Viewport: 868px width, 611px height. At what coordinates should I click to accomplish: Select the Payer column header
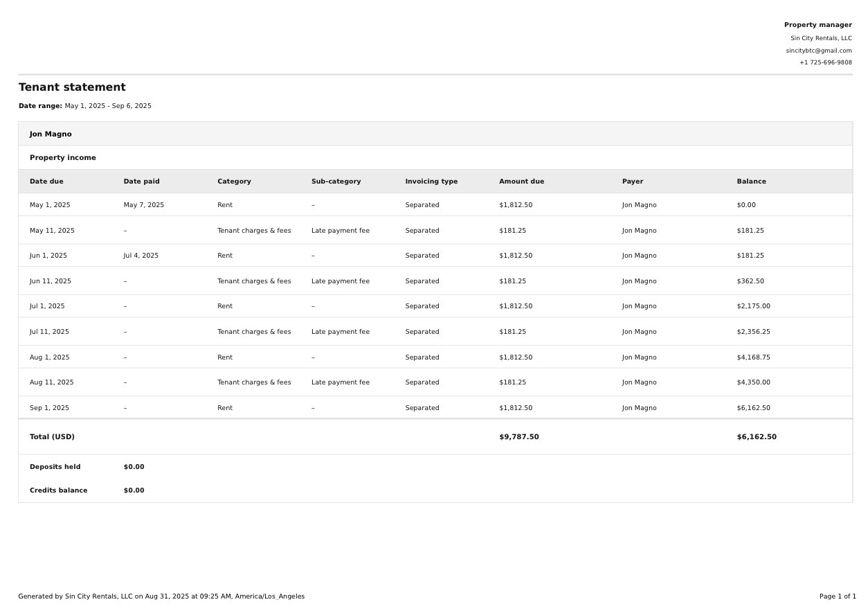point(632,181)
